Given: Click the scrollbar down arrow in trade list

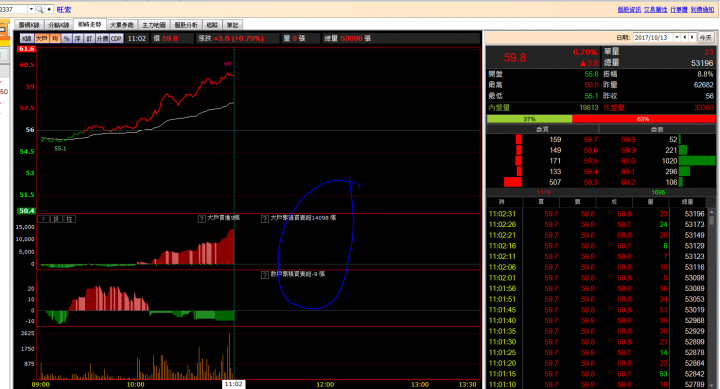Looking at the screenshot, I should (x=712, y=385).
